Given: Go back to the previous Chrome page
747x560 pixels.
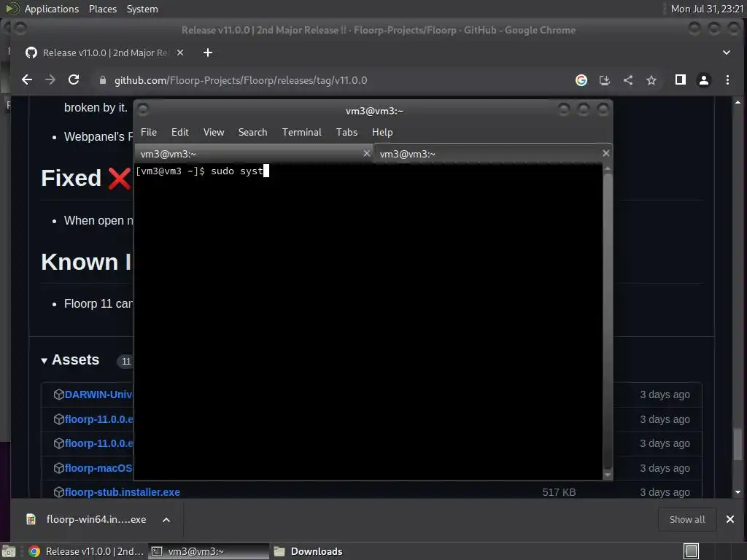Looking at the screenshot, I should click(x=27, y=80).
